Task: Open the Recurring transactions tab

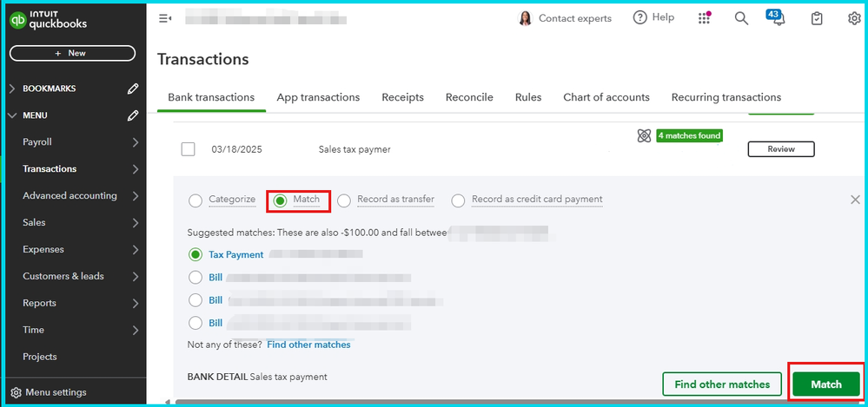Action: click(726, 97)
